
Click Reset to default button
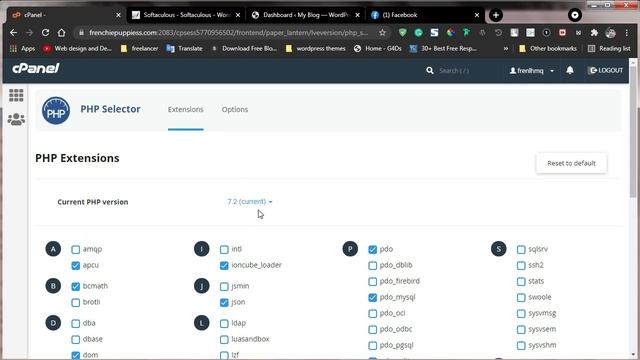[571, 163]
